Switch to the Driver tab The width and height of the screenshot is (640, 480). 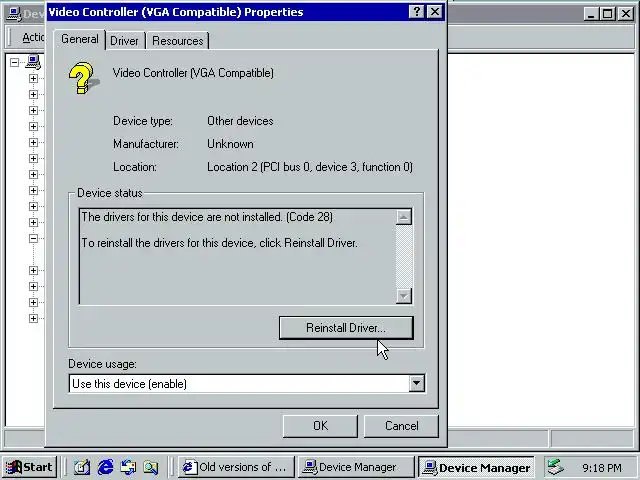point(124,41)
